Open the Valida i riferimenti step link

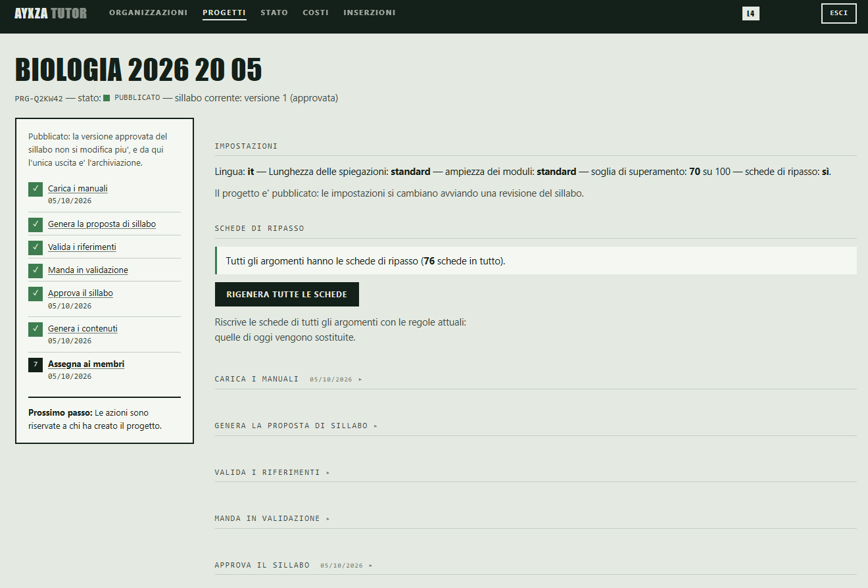82,247
